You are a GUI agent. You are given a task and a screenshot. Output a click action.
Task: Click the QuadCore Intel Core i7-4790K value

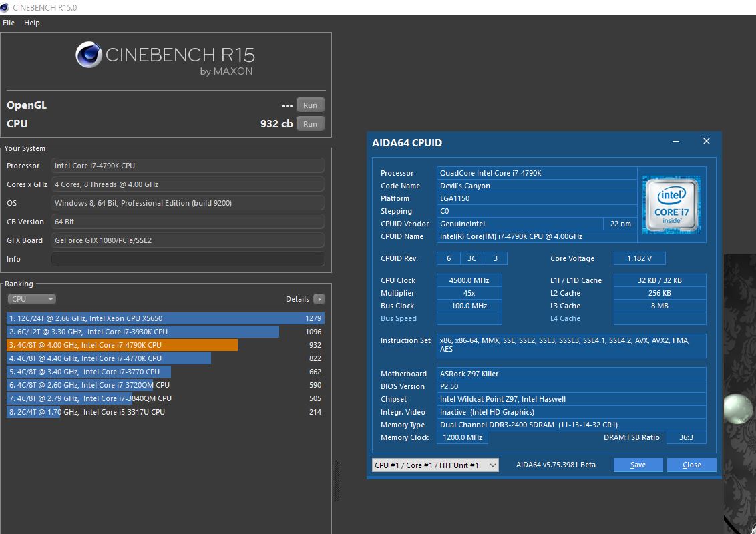pos(537,173)
